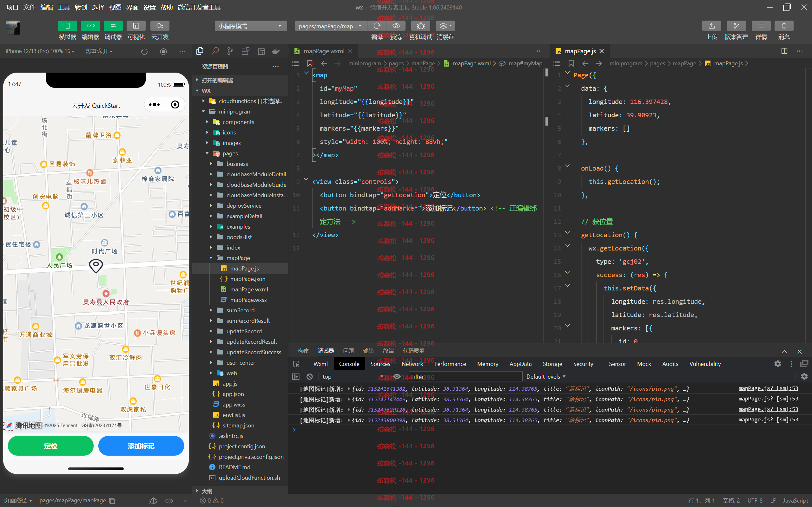Viewport: 812px width, 507px height.
Task: Open the 可视化 visual mode
Action: coord(136,26)
